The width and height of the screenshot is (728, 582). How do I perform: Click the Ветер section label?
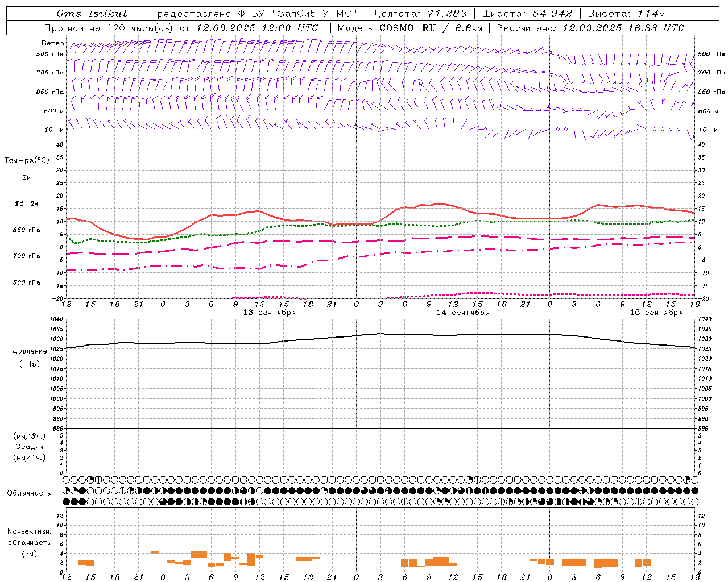coord(52,43)
